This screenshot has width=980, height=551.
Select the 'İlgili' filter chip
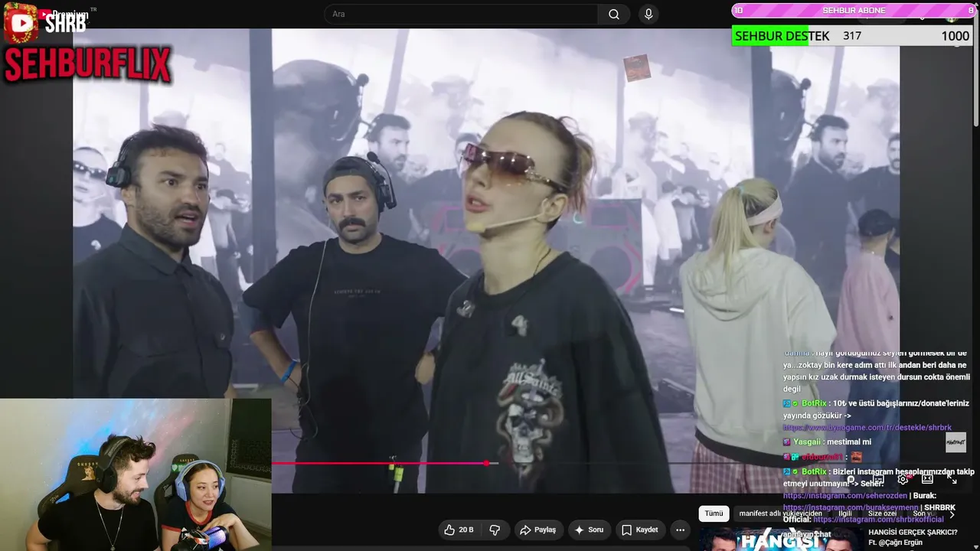click(845, 514)
